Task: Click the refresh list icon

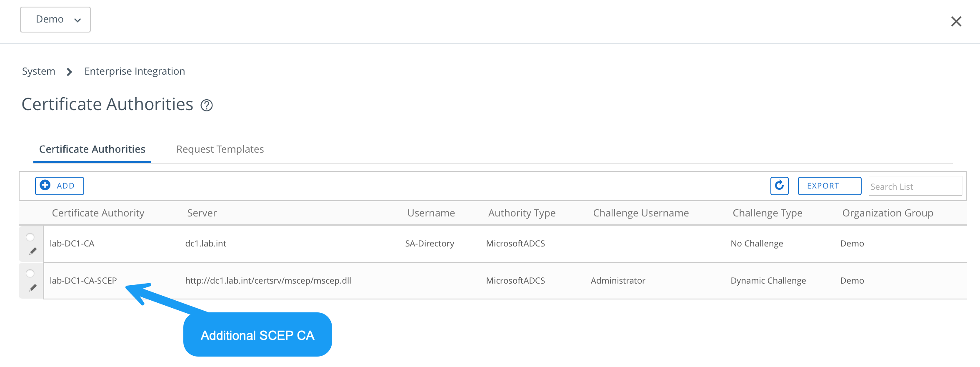Action: [x=779, y=186]
